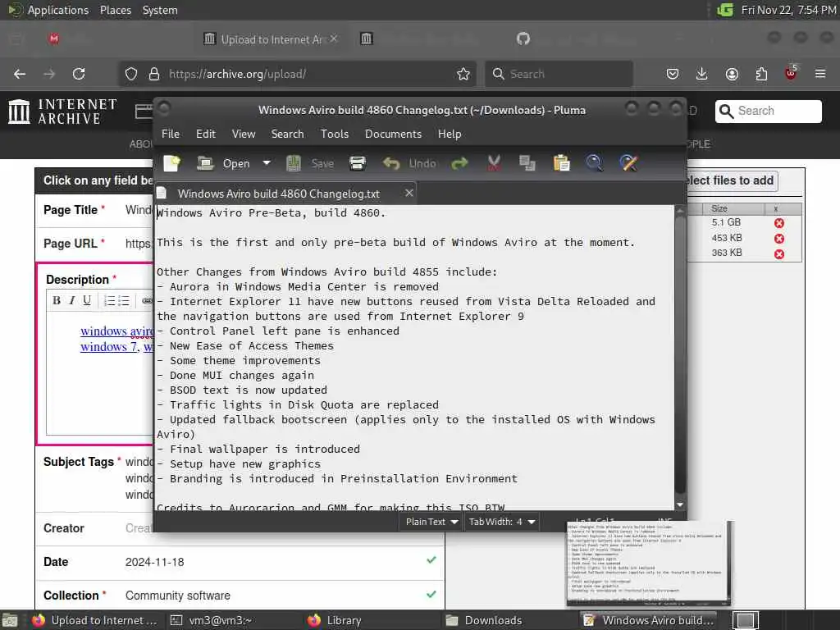
Task: Remove the 453 KB file from upload list
Action: [x=779, y=239]
